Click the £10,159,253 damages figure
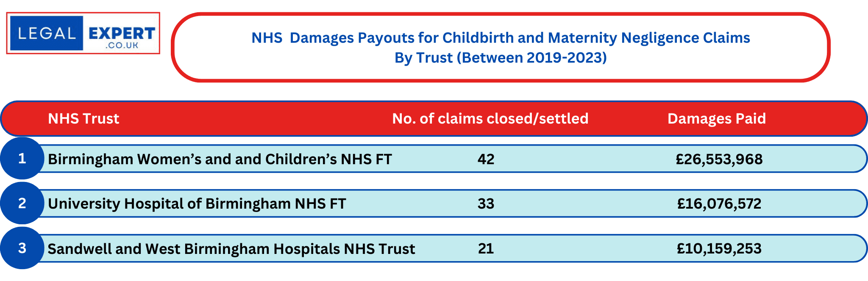The image size is (868, 281). tap(719, 249)
